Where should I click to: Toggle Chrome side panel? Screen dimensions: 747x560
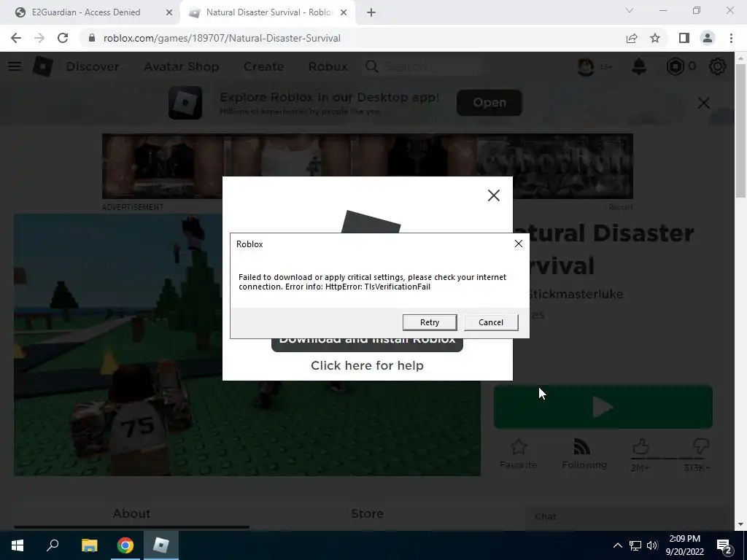(x=684, y=38)
